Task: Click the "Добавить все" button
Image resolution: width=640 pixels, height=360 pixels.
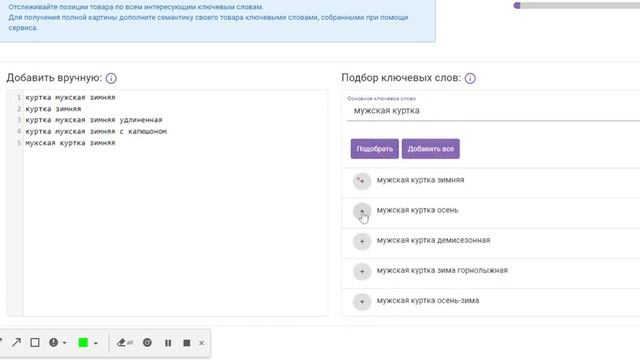Action: click(431, 149)
